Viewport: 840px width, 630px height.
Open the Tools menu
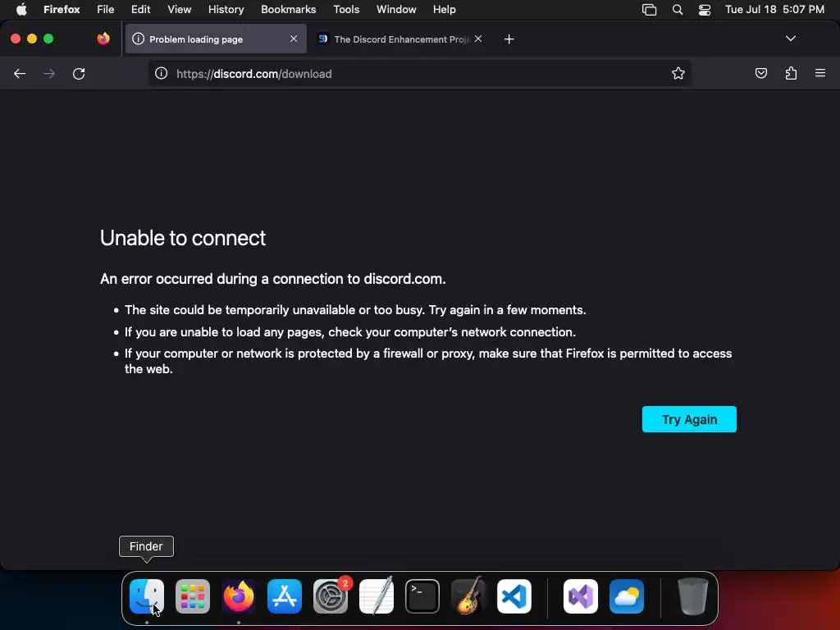pyautogui.click(x=346, y=10)
